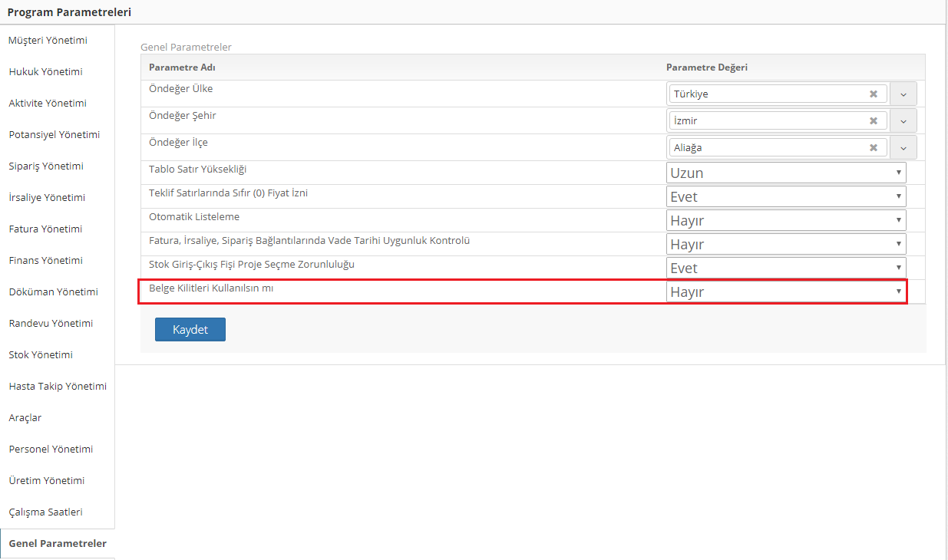
Task: Select the Stok Yönetimi tab
Action: 41,354
